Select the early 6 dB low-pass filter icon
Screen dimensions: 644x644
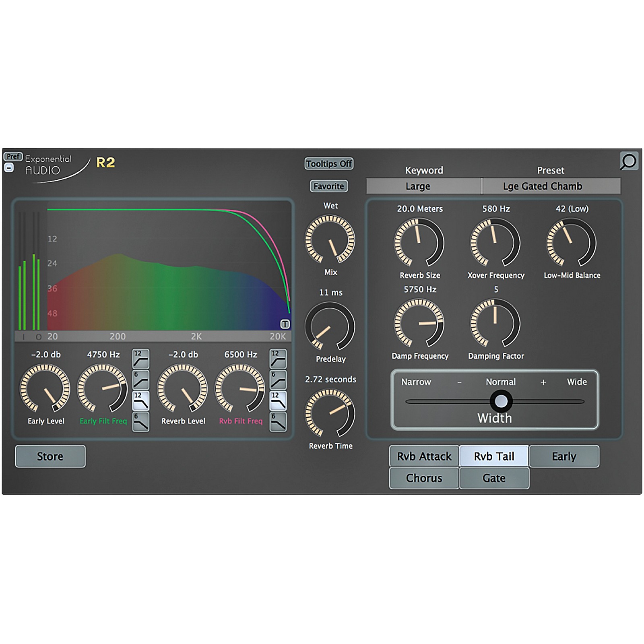point(140,421)
